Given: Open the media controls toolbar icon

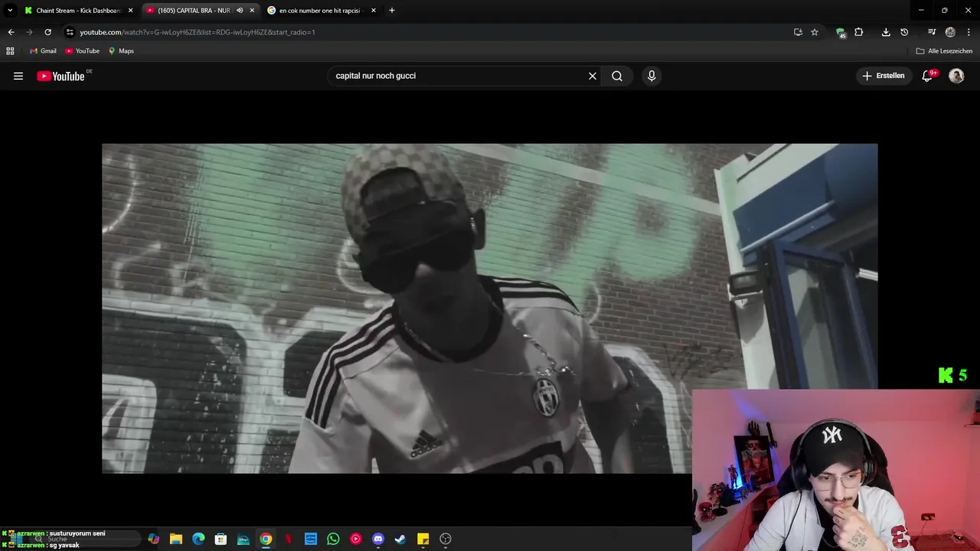Looking at the screenshot, I should click(932, 32).
